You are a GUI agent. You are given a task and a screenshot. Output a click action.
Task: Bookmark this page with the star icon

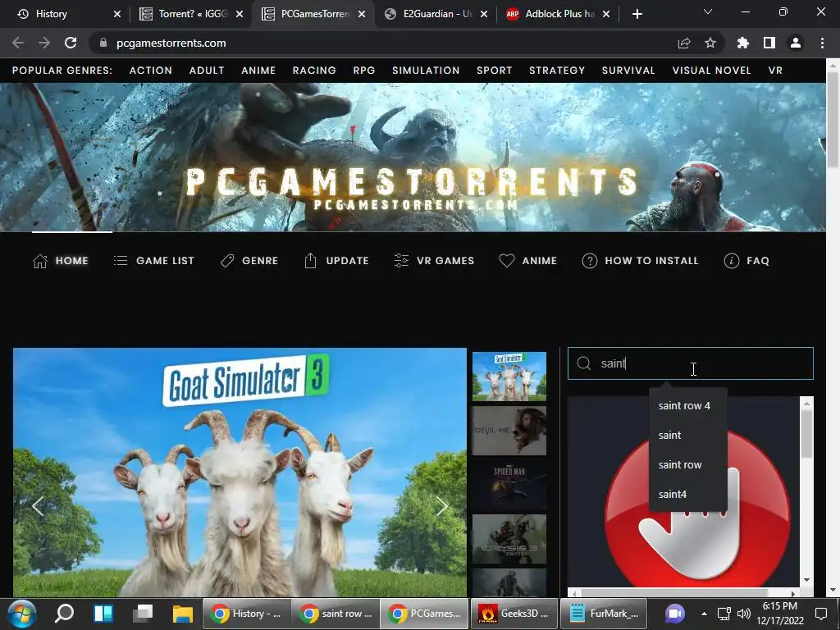coord(710,43)
